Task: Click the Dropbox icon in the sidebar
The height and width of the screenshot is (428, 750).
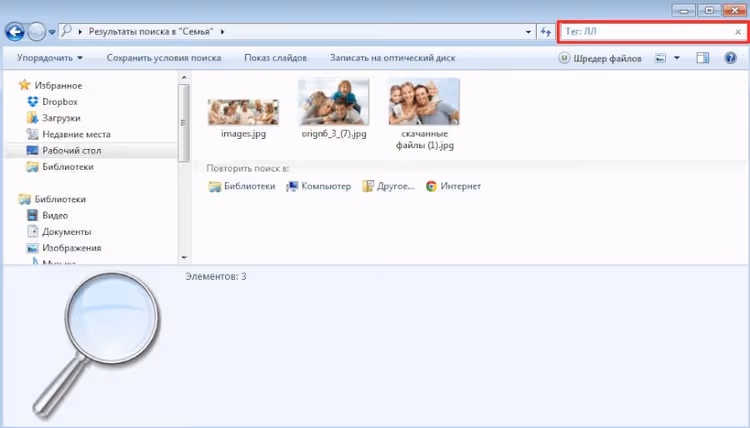Action: click(x=33, y=102)
